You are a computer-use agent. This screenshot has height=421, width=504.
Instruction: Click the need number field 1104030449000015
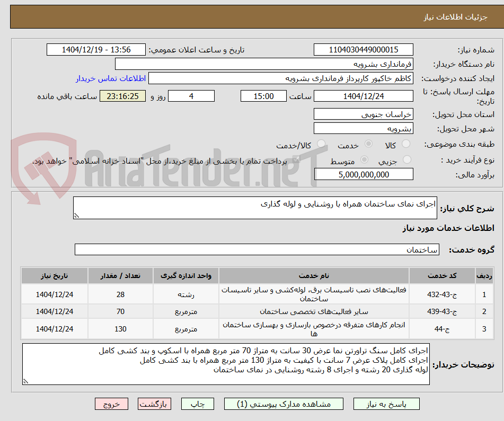(364, 50)
